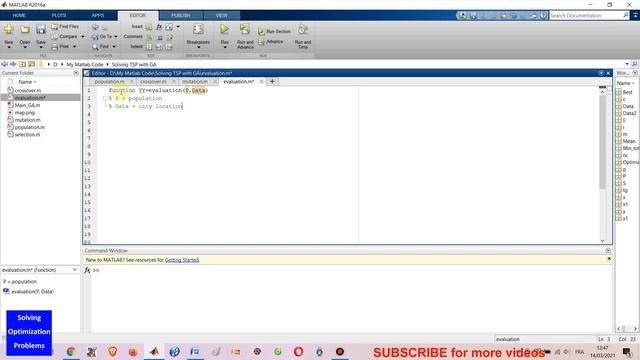Click the fx insert function icon
Screen dimensions: 640x360
[x=159, y=27]
